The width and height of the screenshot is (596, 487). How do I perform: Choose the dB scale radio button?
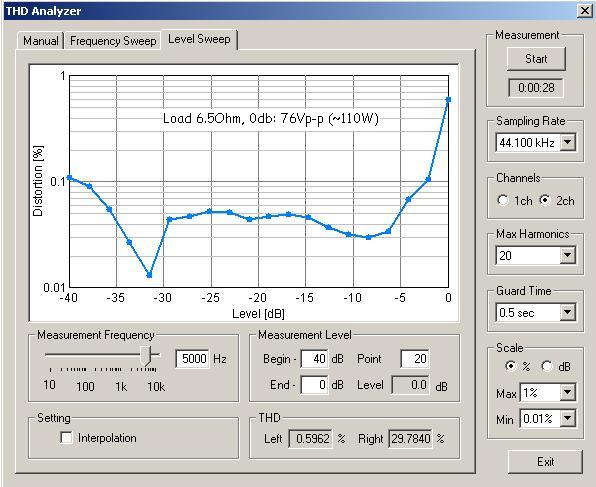point(547,366)
